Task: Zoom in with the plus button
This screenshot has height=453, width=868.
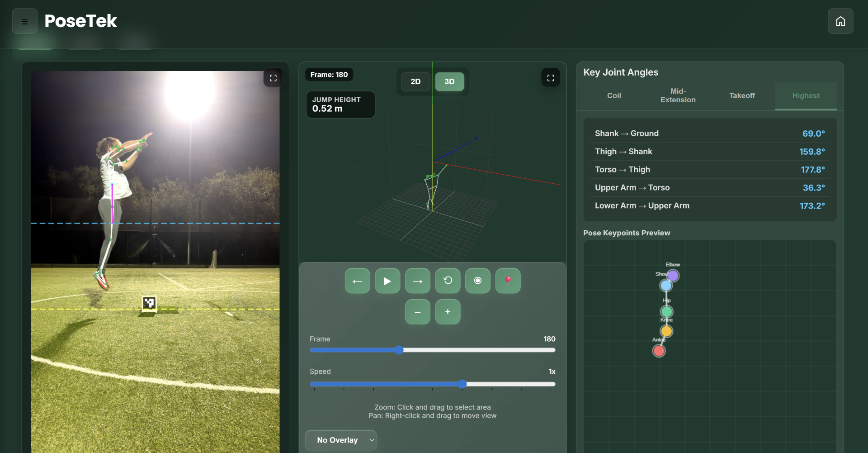Action: [x=448, y=312]
